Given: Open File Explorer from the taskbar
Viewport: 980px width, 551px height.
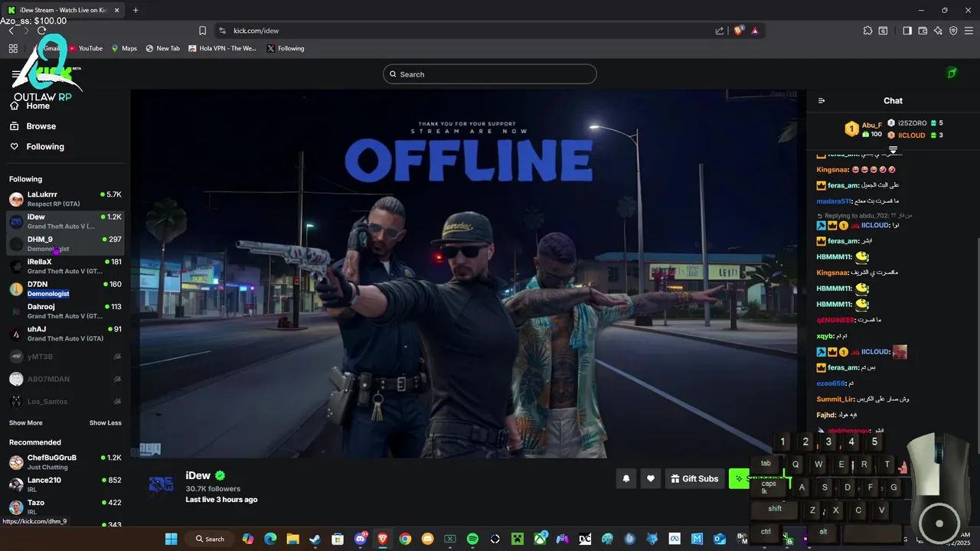Looking at the screenshot, I should 292,539.
